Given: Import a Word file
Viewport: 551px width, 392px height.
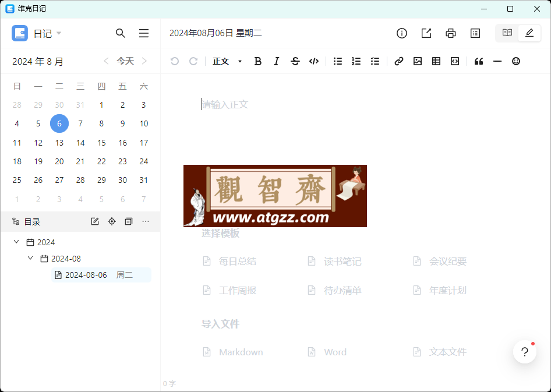Looking at the screenshot, I should pos(327,352).
